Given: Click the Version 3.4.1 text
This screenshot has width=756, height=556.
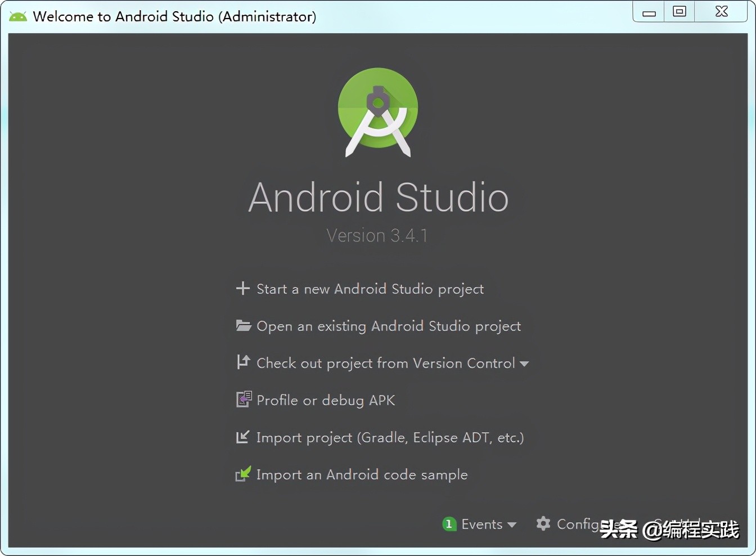Looking at the screenshot, I should [377, 235].
